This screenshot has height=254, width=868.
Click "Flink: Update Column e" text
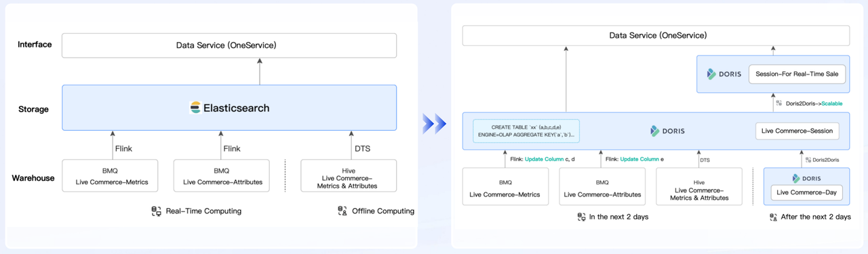[635, 160]
